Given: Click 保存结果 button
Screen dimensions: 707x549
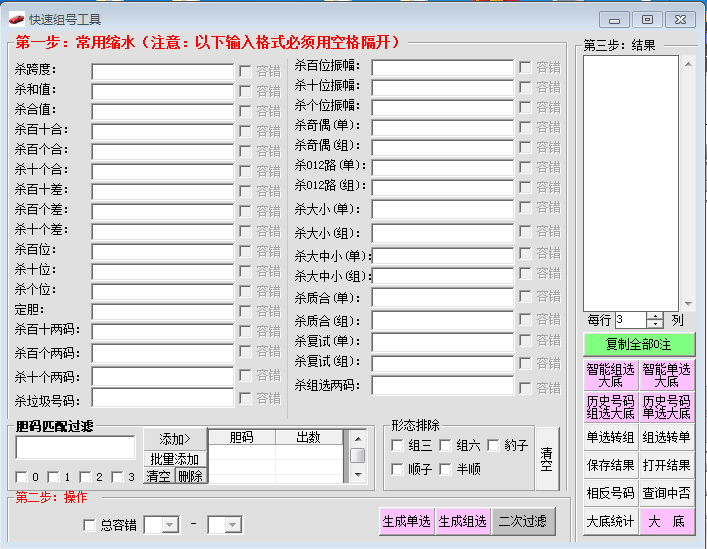Looking at the screenshot, I should pos(611,465).
